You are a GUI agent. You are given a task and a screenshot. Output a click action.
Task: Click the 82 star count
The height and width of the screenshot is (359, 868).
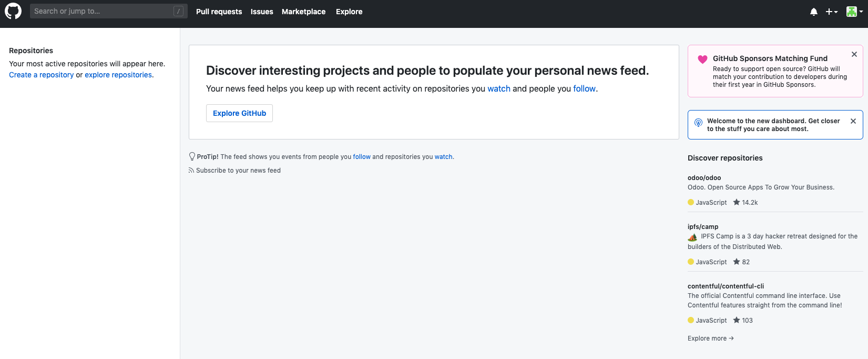[746, 262]
